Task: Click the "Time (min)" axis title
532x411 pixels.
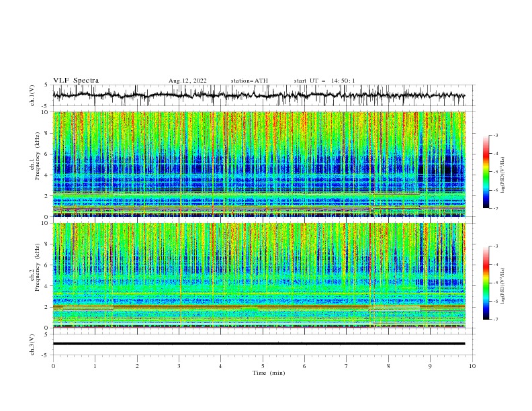Action: tap(269, 373)
